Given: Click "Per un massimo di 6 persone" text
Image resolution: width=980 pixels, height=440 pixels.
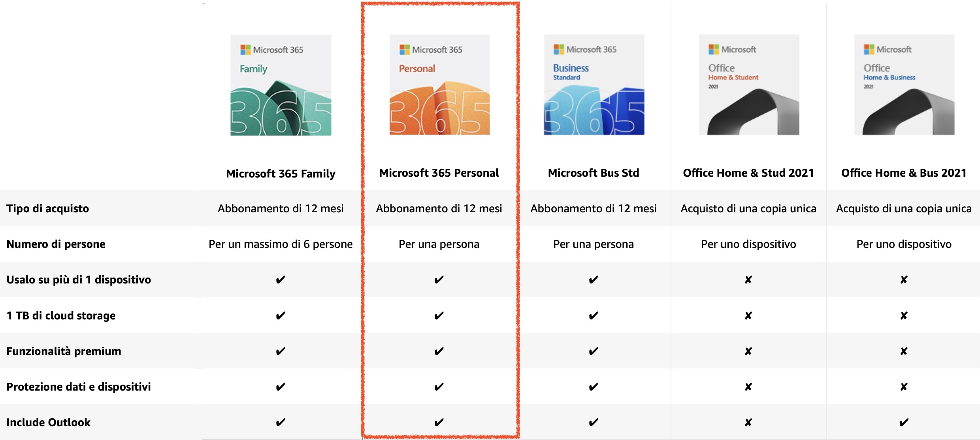Looking at the screenshot, I should 281,244.
